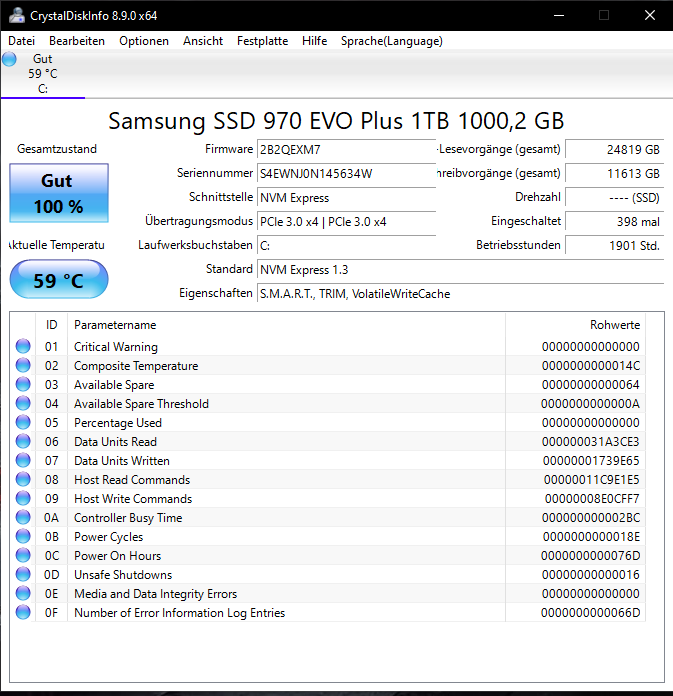The image size is (673, 696).
Task: Click the status orb for Power On Hours
Action: [x=23, y=555]
